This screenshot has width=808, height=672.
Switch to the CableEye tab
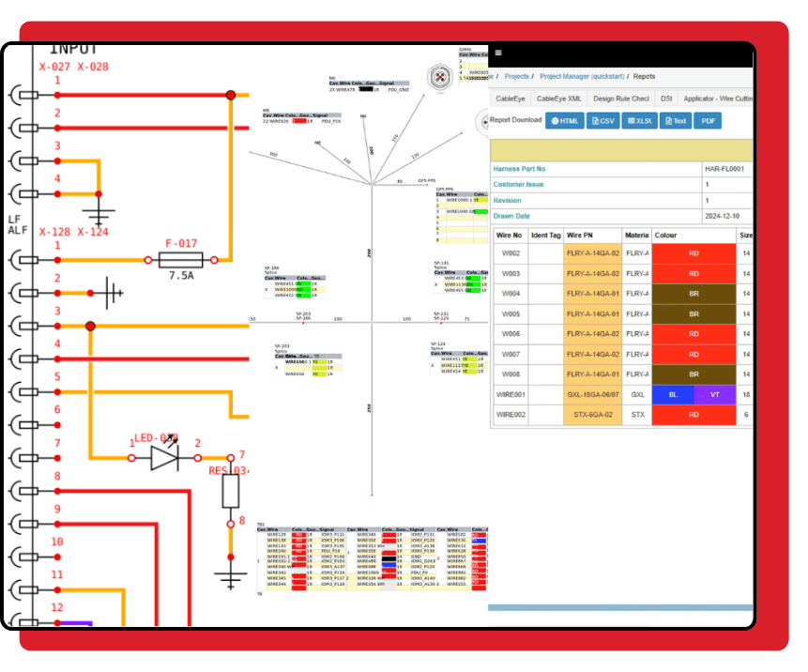511,99
